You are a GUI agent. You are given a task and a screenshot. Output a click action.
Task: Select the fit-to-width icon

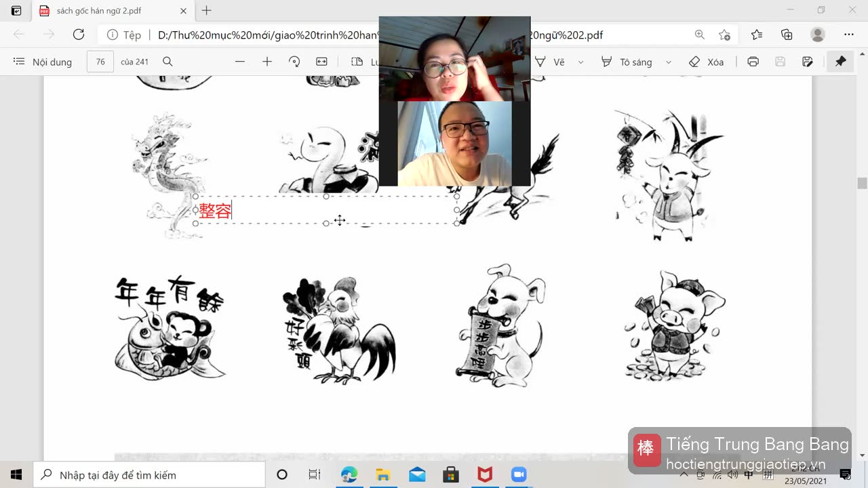coord(321,62)
